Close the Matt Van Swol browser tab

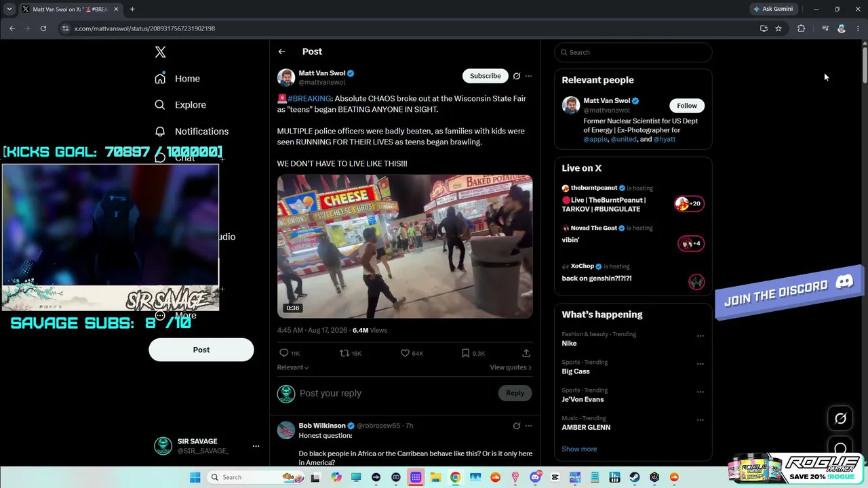coord(115,9)
